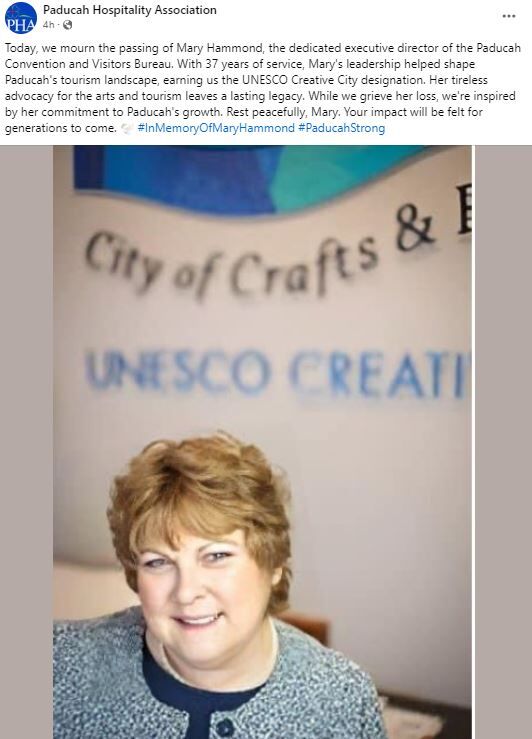Click gray margin right of the photo

point(503,442)
